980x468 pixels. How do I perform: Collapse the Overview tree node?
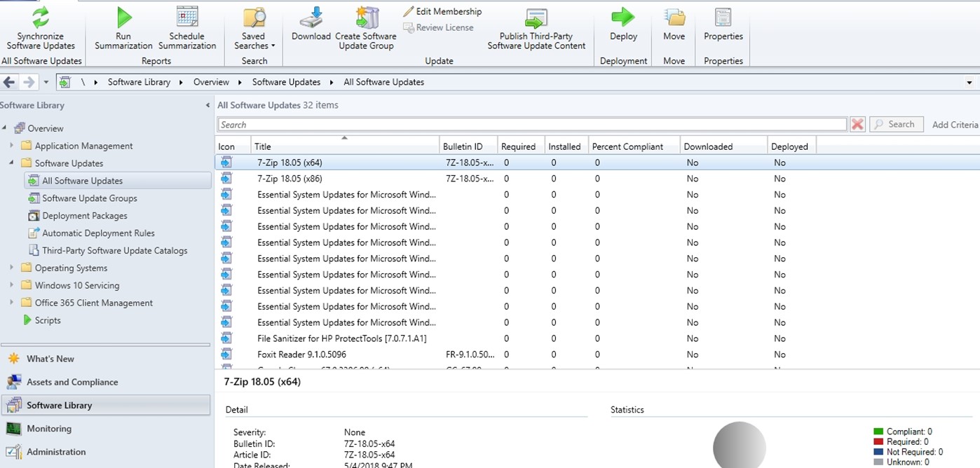click(x=4, y=128)
